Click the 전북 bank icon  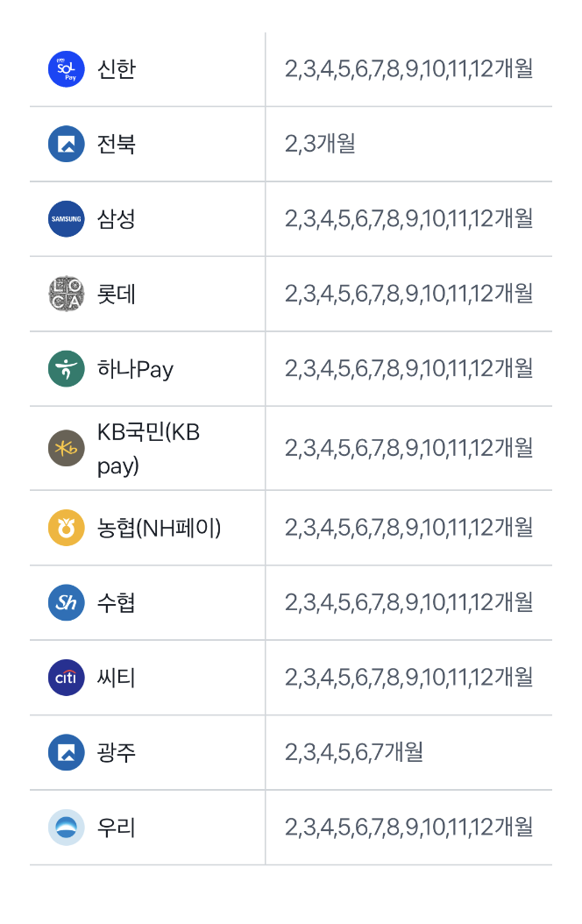(x=66, y=144)
